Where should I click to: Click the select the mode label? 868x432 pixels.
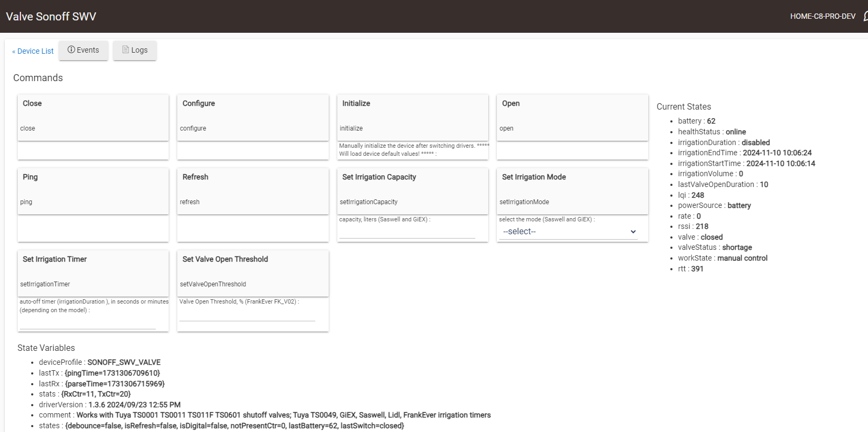[547, 219]
